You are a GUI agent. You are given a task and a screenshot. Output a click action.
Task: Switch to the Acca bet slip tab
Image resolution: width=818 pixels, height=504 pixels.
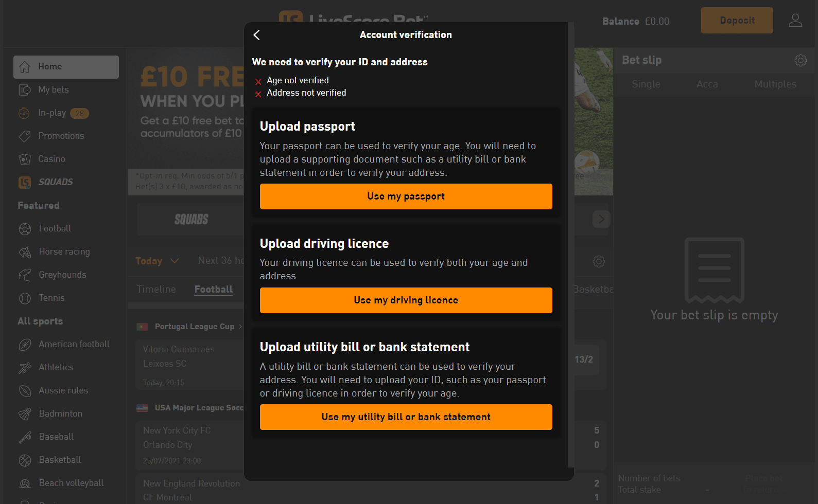(x=707, y=84)
